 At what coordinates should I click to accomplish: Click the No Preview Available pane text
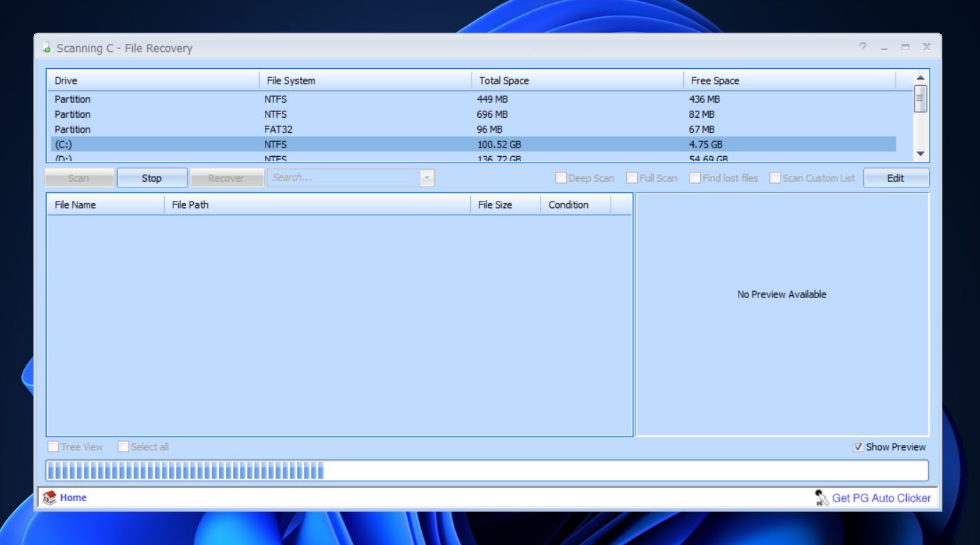782,294
